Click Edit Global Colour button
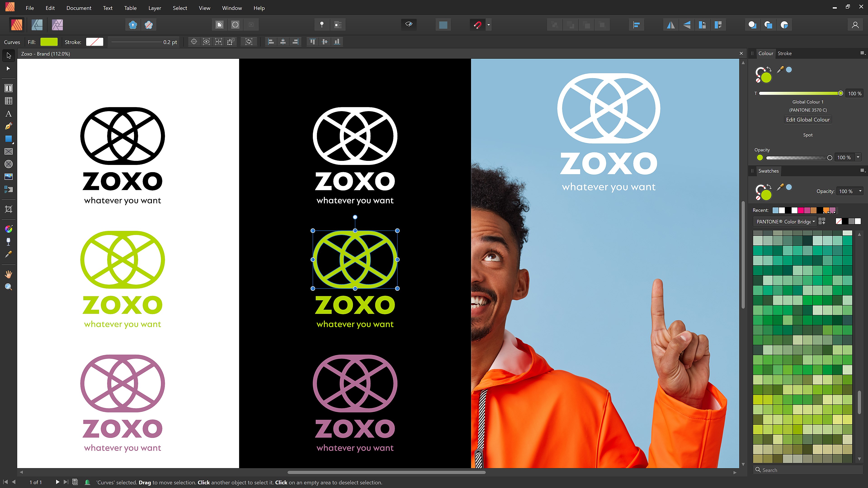The image size is (868, 488). (x=808, y=120)
